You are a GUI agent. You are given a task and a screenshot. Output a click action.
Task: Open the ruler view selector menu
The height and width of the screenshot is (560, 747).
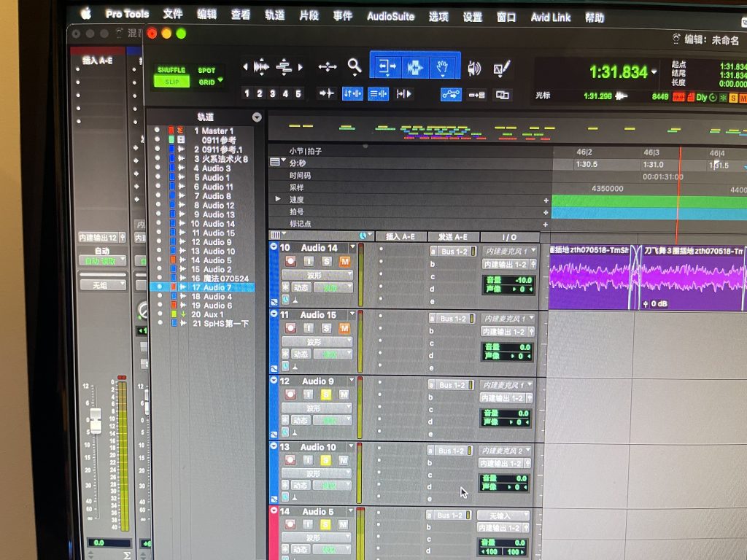[276, 162]
